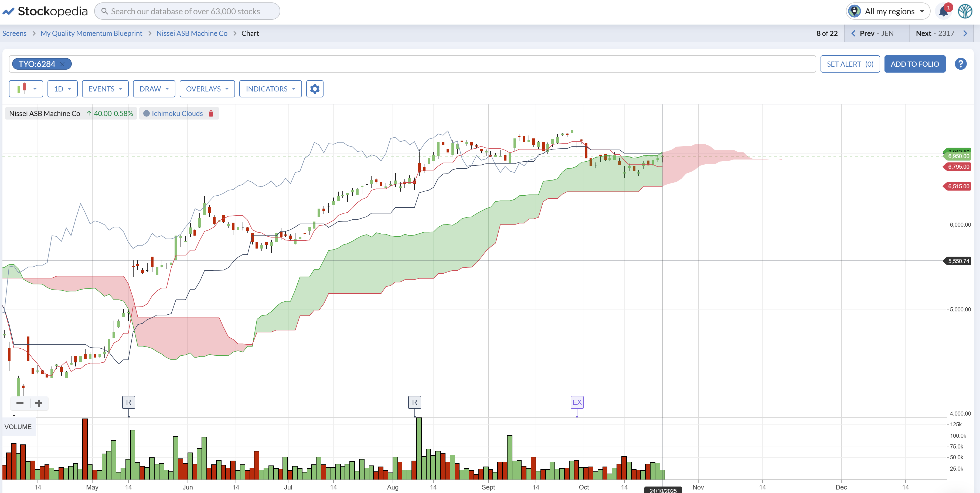Expand the 1D interval dropdown
The image size is (980, 493).
point(62,89)
